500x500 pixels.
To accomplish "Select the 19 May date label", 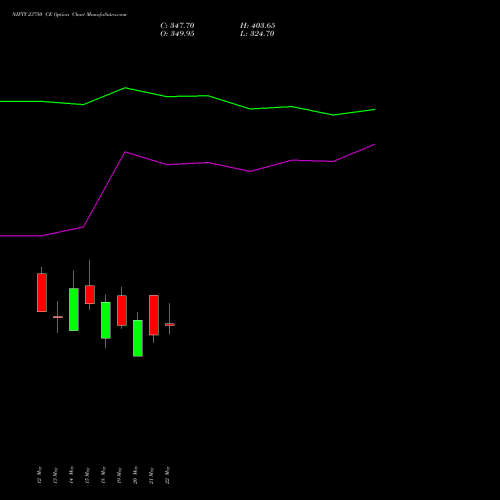I will tap(119, 475).
